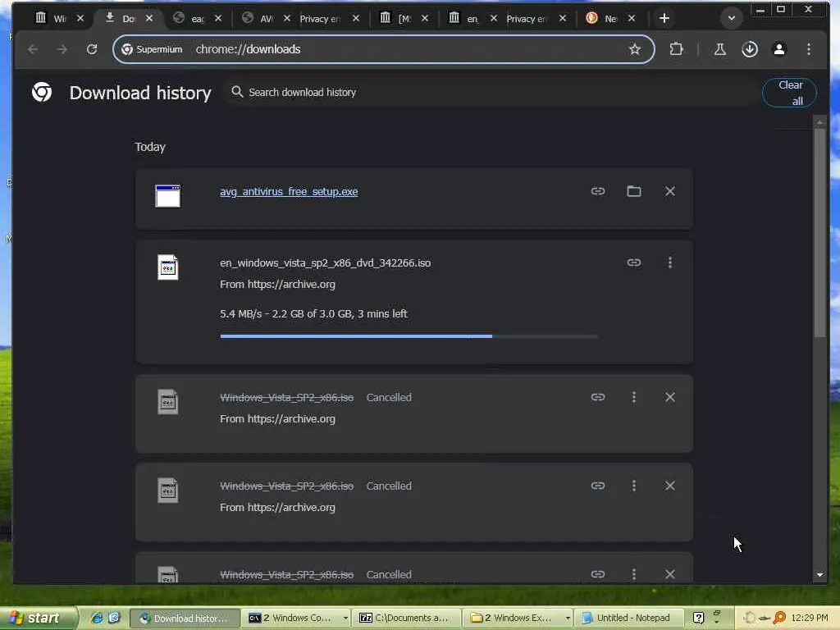Click the 12:29 PM clock
The image size is (840, 630).
810,618
